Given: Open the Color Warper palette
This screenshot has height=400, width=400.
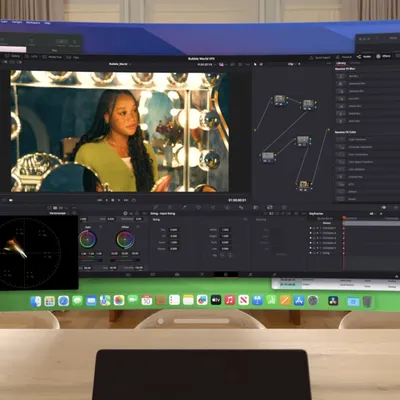Looking at the screenshot, I should click(x=170, y=207).
